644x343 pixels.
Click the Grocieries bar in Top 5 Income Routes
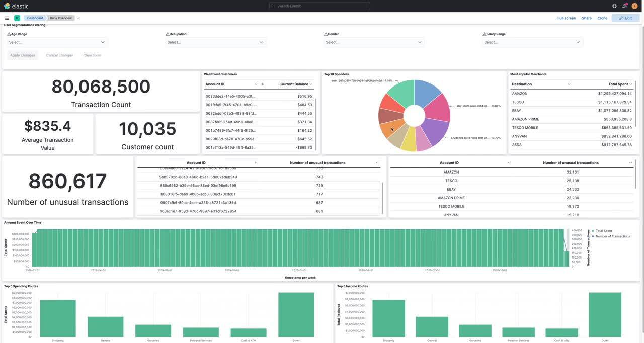pyautogui.click(x=475, y=331)
